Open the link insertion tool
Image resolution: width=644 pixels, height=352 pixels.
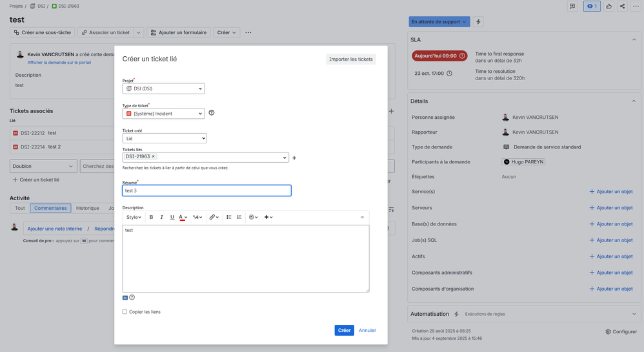pos(212,217)
